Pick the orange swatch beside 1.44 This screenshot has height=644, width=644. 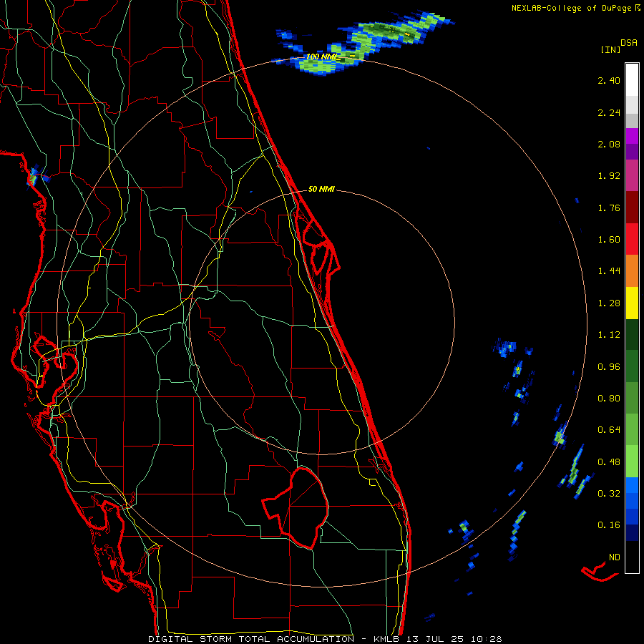(632, 271)
